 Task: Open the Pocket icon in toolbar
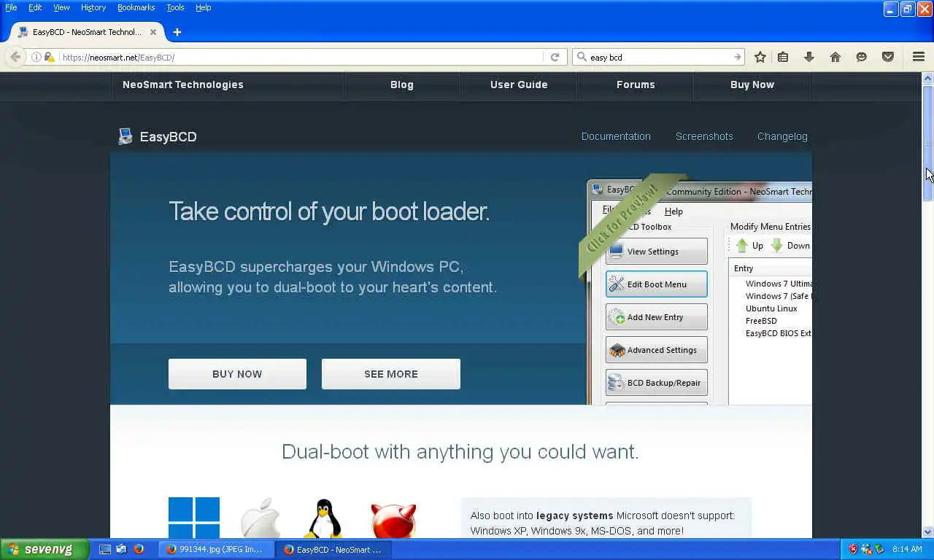tap(888, 57)
